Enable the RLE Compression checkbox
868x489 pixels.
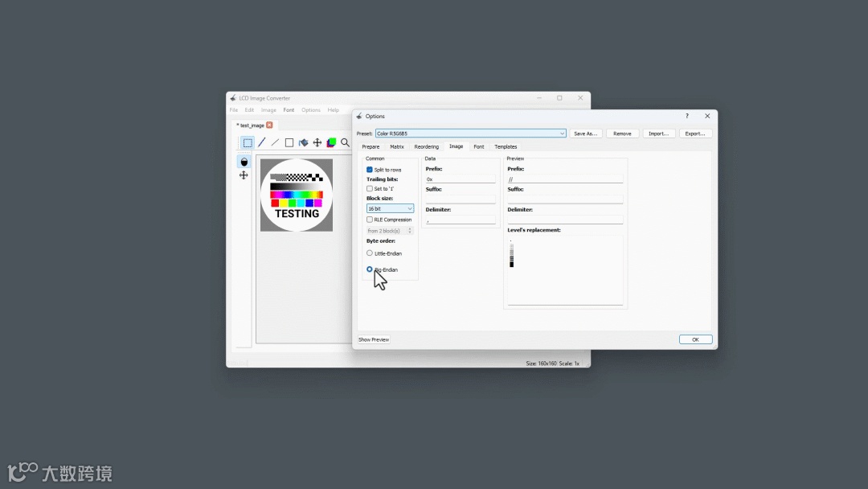369,220
